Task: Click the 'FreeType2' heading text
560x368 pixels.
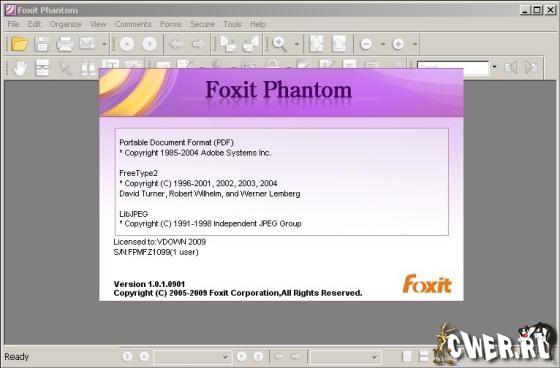Action: [x=139, y=173]
